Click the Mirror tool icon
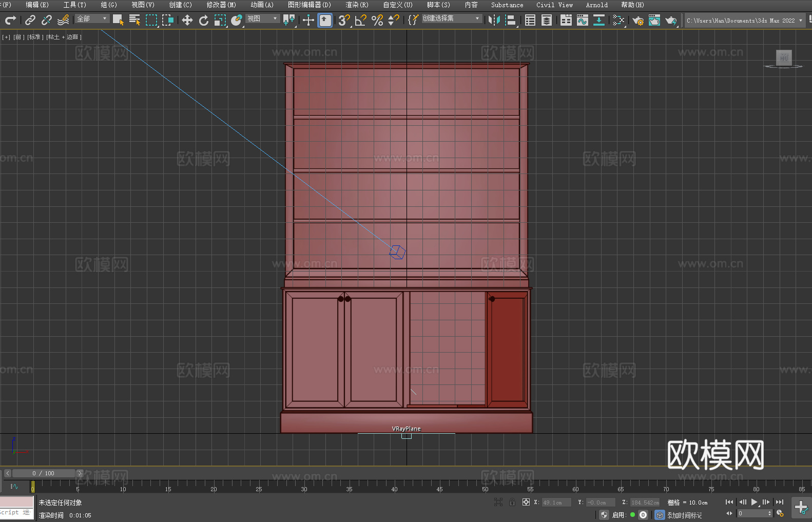 494,20
